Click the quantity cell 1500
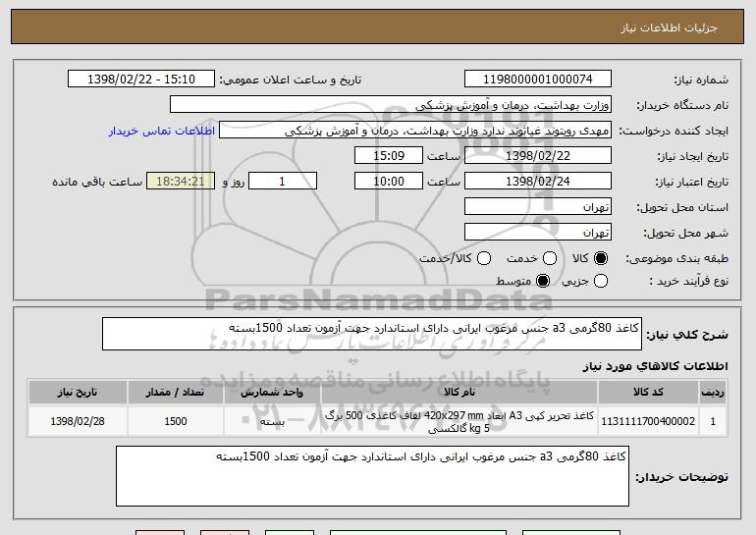 point(176,421)
